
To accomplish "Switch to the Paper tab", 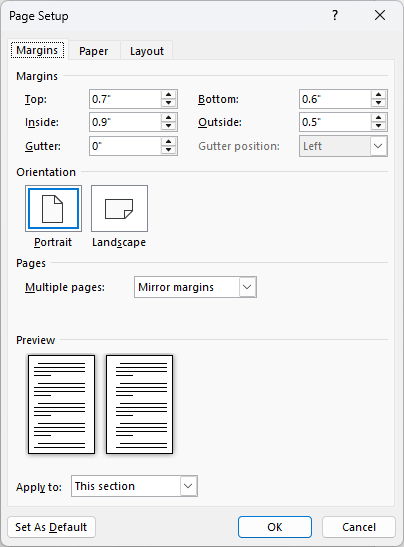I will 93,51.
